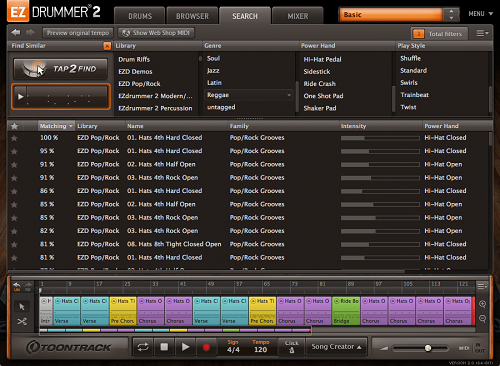The width and height of the screenshot is (500, 366).
Task: Select the Jazz genre filter
Action: point(213,71)
